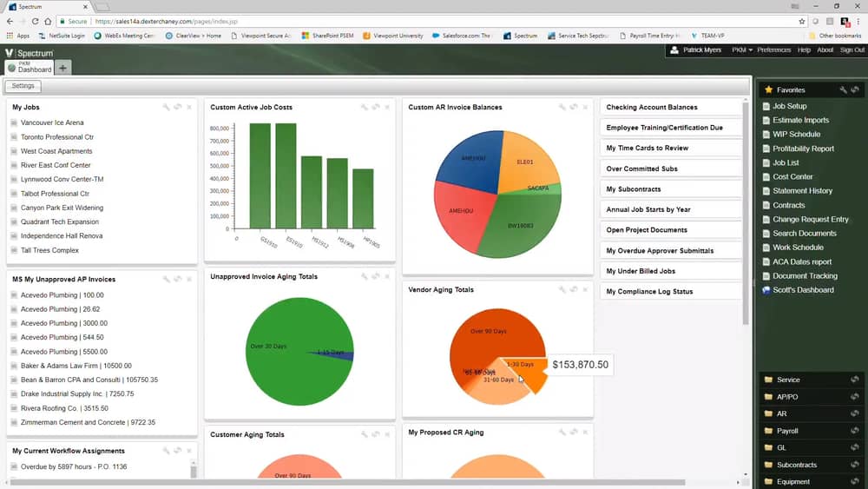Open Patrick Myers user profile
868x489 pixels.
point(696,50)
